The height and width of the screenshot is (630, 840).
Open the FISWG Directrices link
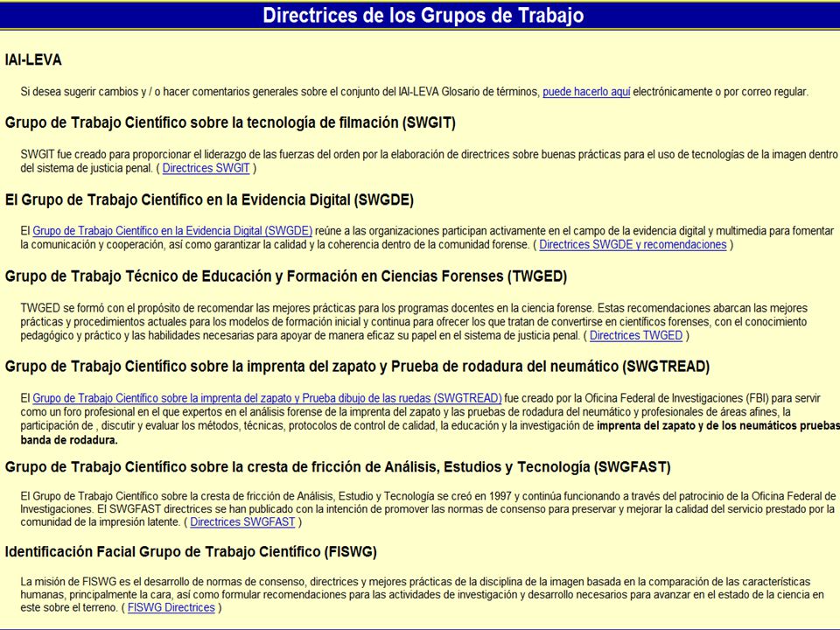171,607
